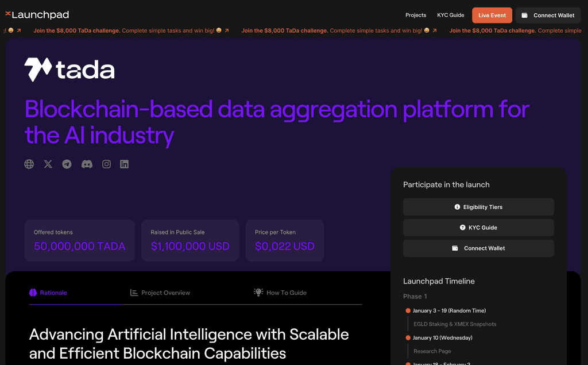Viewport: 588px width, 365px height.
Task: Click Connect Wallet in the top bar
Action: pos(547,15)
